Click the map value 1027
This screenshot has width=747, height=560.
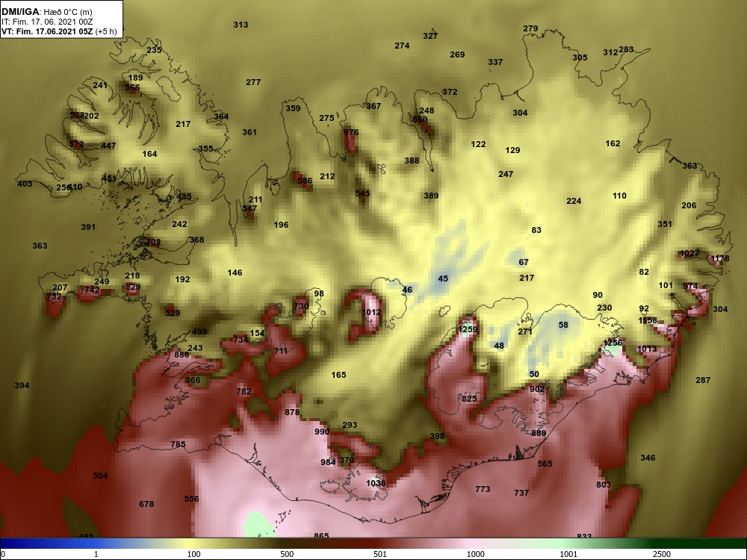689,253
